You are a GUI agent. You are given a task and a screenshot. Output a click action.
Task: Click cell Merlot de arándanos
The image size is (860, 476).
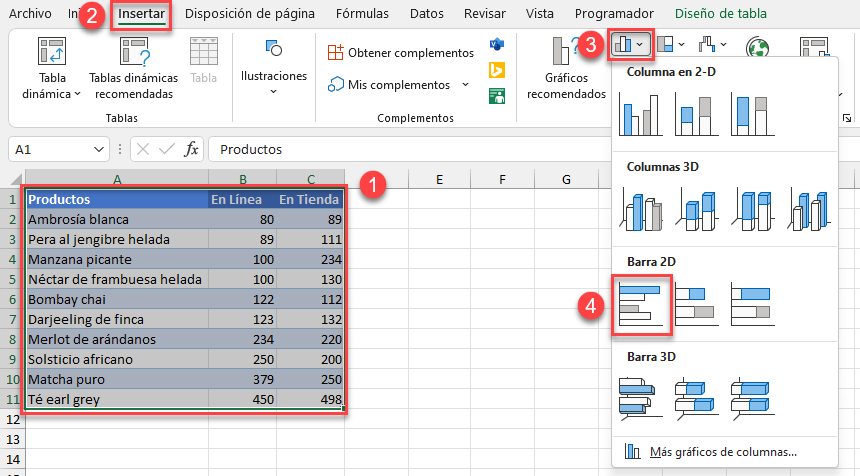[x=117, y=339]
